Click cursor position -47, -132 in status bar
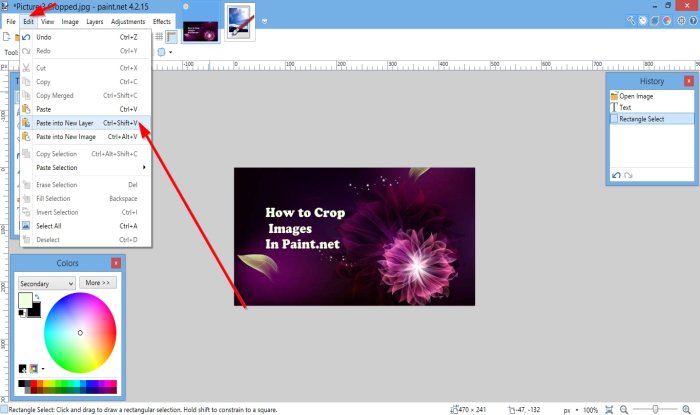This screenshot has height=415, width=700. coord(524,409)
